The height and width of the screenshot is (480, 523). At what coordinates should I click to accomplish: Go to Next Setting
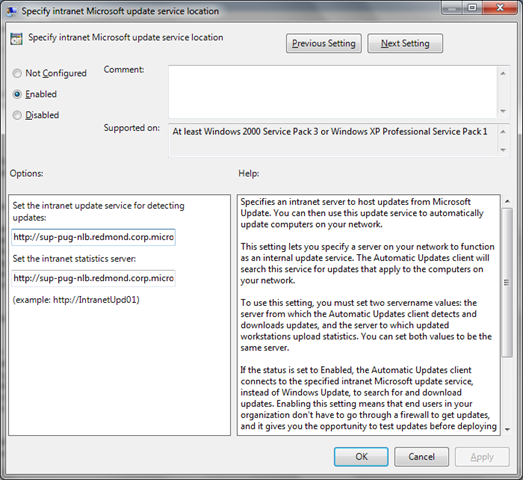coord(405,43)
